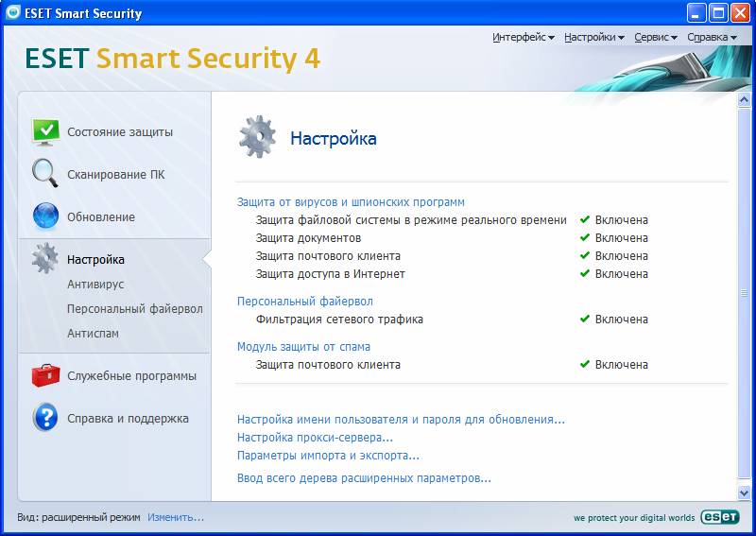Minimize the ESET Smart Security window

click(696, 13)
